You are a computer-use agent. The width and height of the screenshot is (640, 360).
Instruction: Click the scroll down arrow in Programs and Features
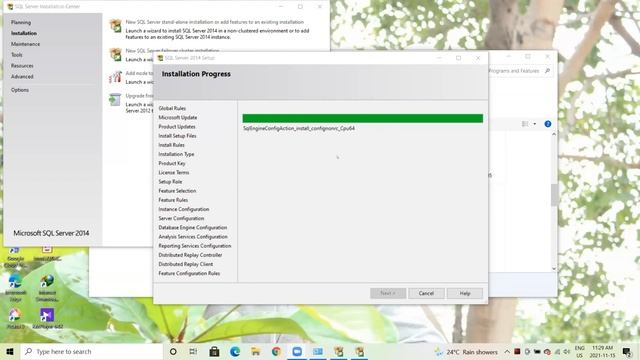pyautogui.click(x=554, y=268)
